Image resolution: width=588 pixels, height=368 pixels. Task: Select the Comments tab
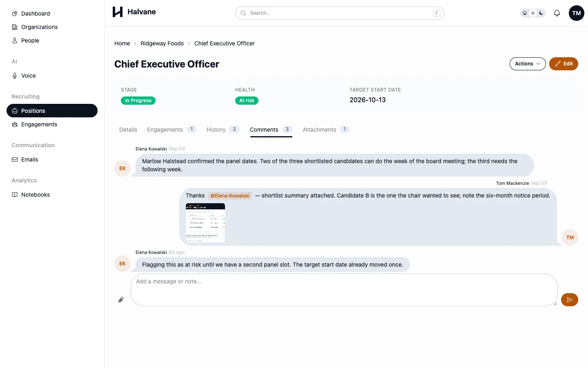(x=271, y=130)
